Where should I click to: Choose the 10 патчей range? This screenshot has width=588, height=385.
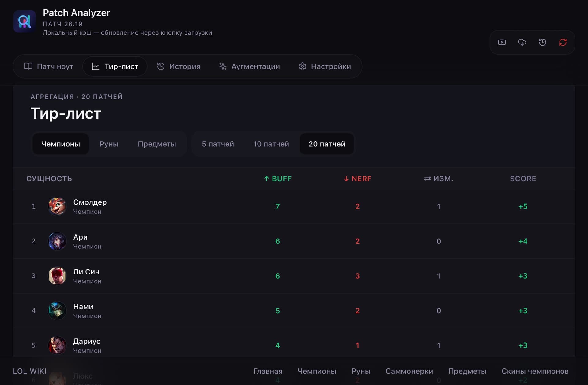[x=271, y=144]
